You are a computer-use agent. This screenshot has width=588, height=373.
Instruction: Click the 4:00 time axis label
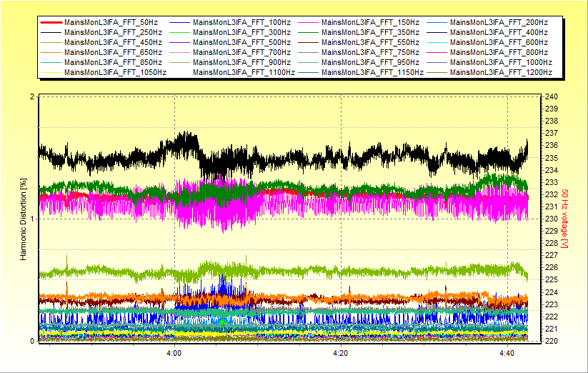click(x=174, y=353)
